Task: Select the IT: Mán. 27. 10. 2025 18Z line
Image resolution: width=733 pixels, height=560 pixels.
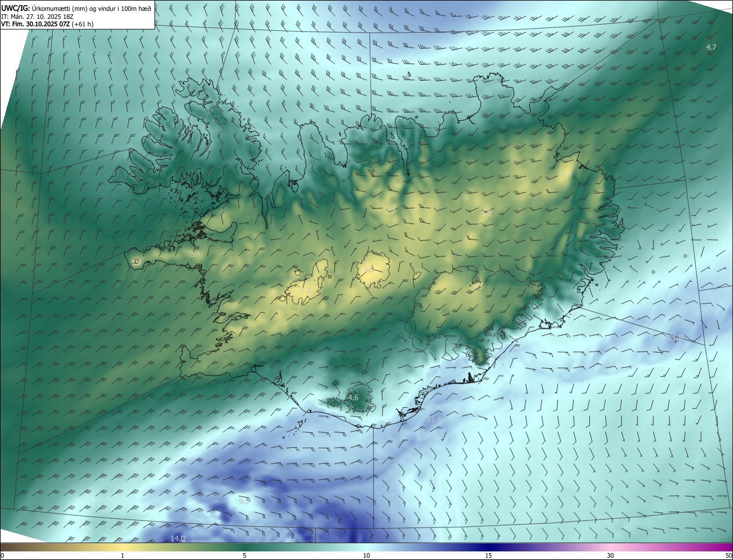Action: [37, 17]
